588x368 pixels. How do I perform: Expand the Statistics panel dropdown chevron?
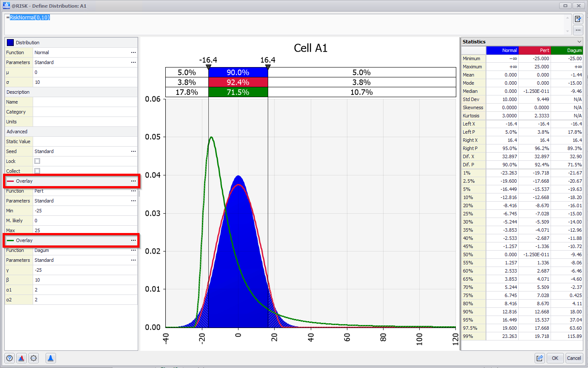click(579, 42)
